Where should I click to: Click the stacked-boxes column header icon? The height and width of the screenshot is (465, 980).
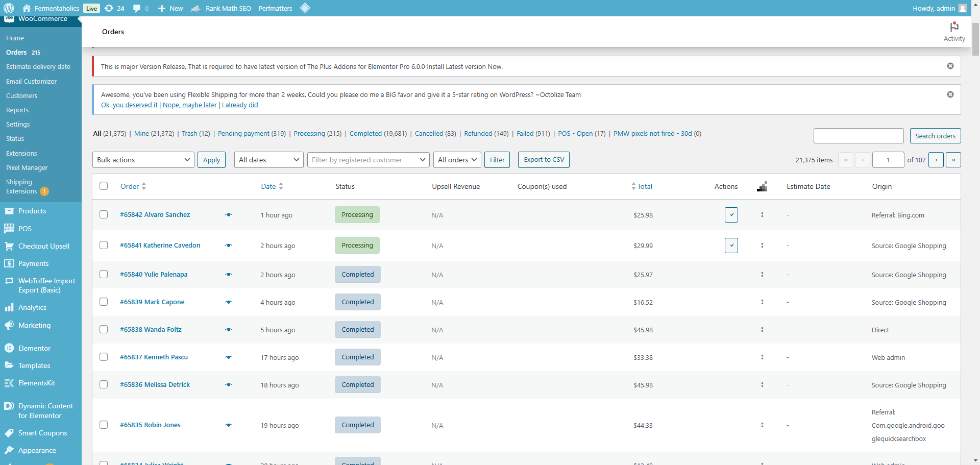(x=762, y=186)
